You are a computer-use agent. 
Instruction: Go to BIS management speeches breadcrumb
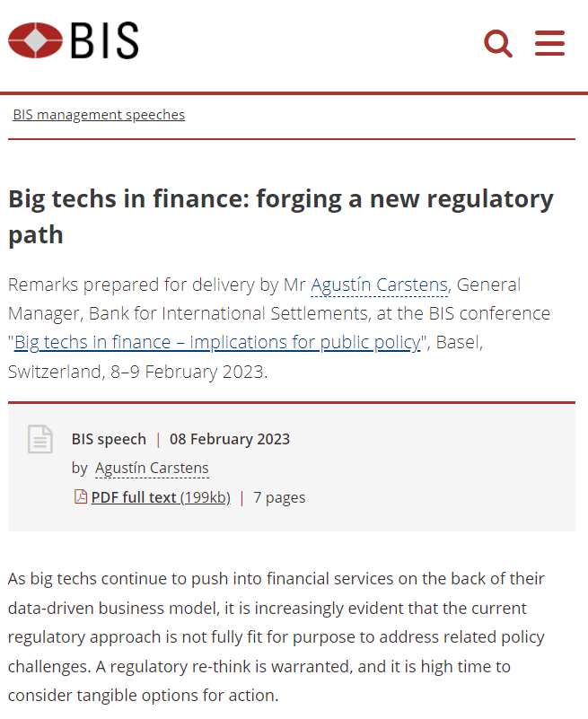pos(99,115)
